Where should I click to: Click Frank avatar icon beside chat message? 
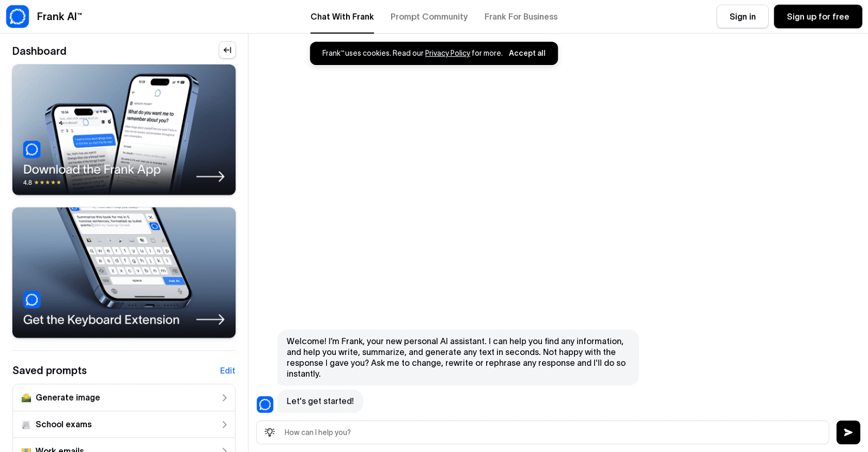[x=265, y=404]
